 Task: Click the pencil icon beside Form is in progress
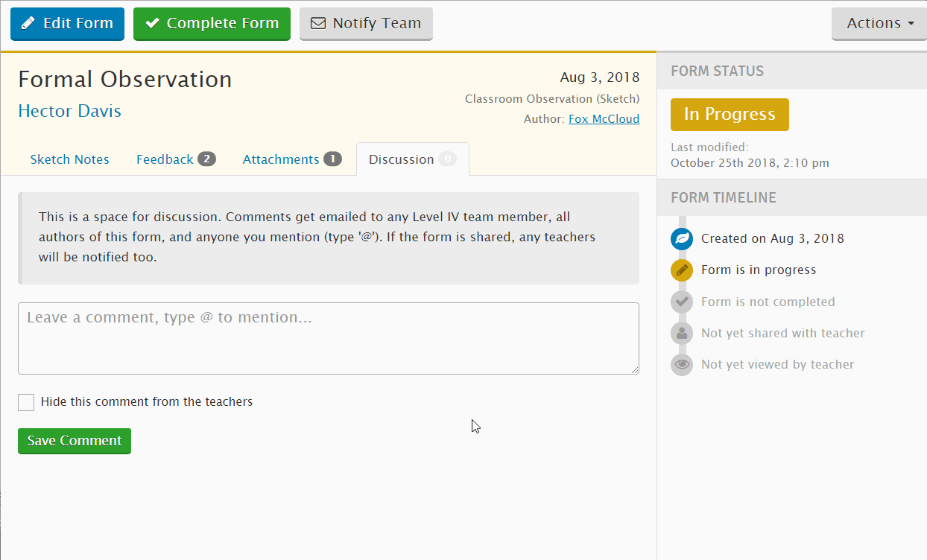[682, 270]
